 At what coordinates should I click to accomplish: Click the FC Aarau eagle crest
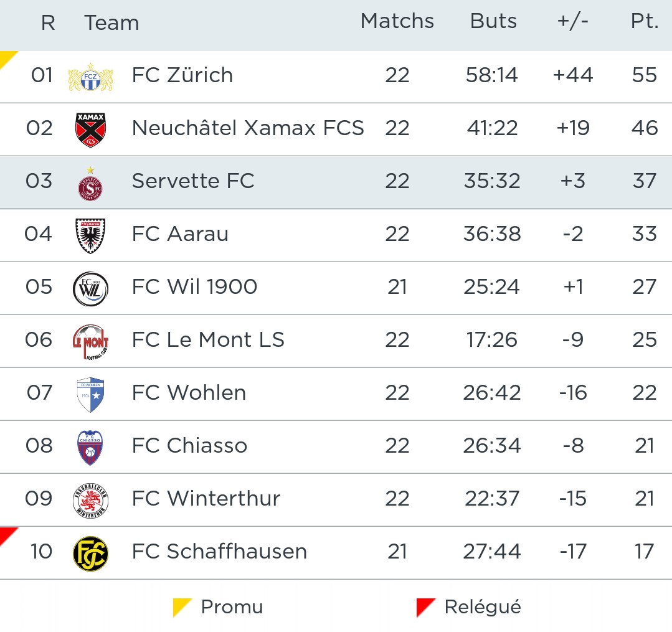90,235
